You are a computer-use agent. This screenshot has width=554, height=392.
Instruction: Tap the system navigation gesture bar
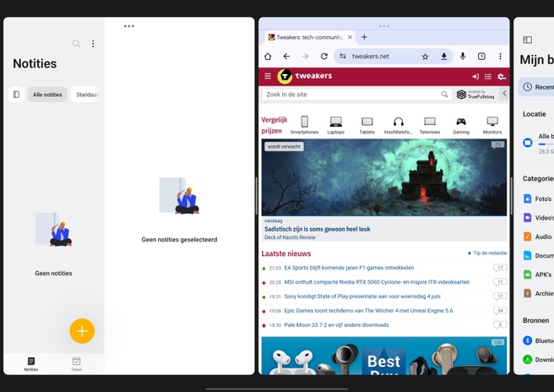tap(277, 389)
